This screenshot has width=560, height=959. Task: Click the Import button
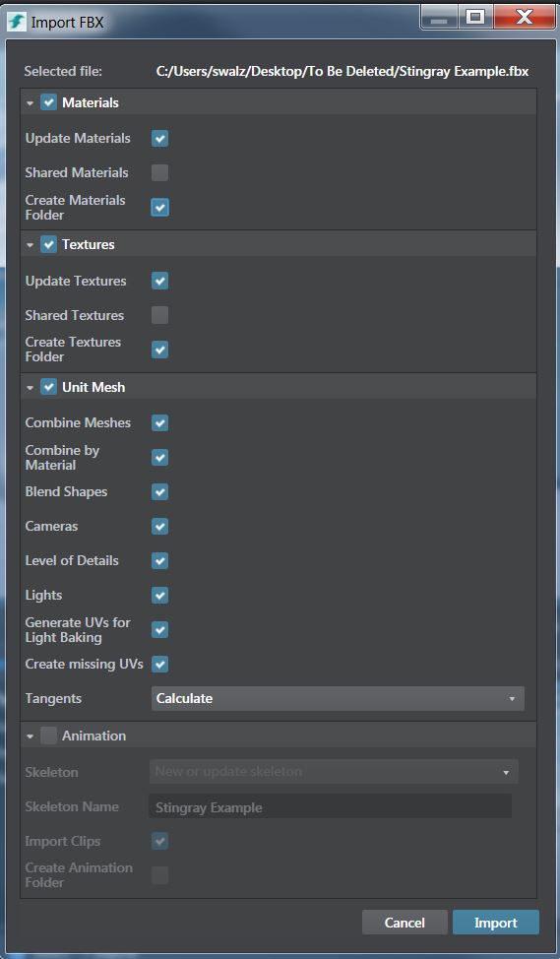496,923
